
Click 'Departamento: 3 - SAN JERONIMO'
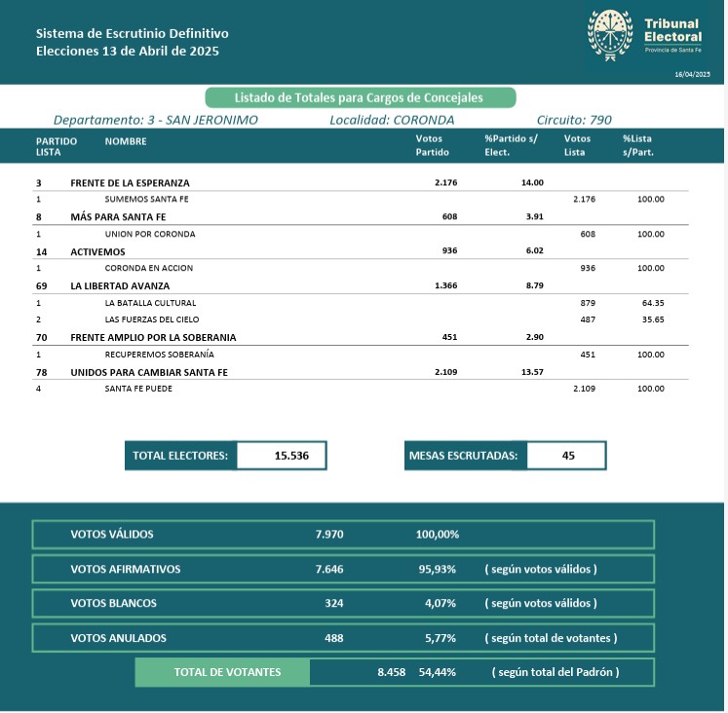(x=156, y=120)
